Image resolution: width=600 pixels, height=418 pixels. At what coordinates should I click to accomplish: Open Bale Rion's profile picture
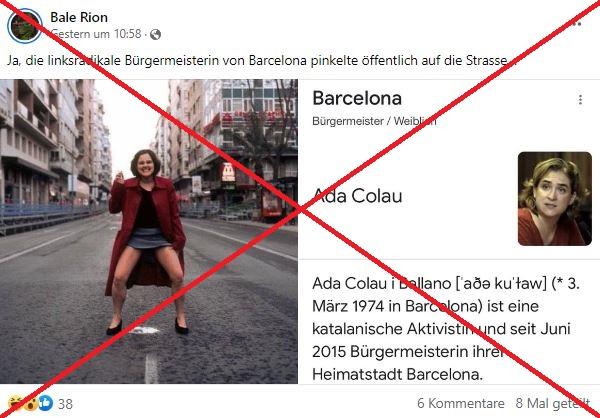(25, 26)
